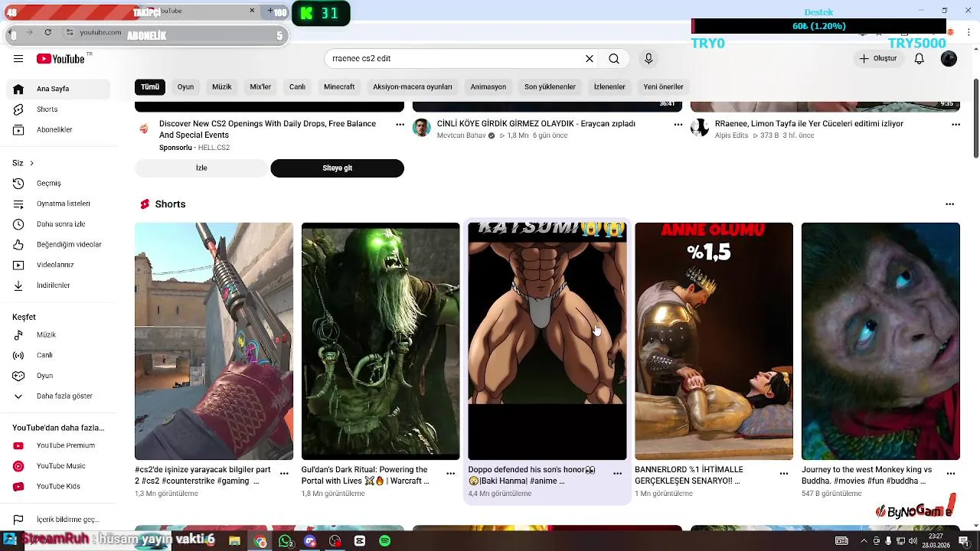Screen dimensions: 980x551
Task: Play the Monkey king short thumbnail
Action: click(880, 341)
